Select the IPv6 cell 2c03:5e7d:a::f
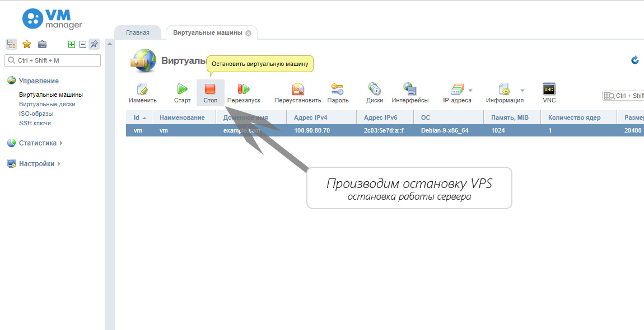This screenshot has height=330, width=644. click(x=384, y=130)
